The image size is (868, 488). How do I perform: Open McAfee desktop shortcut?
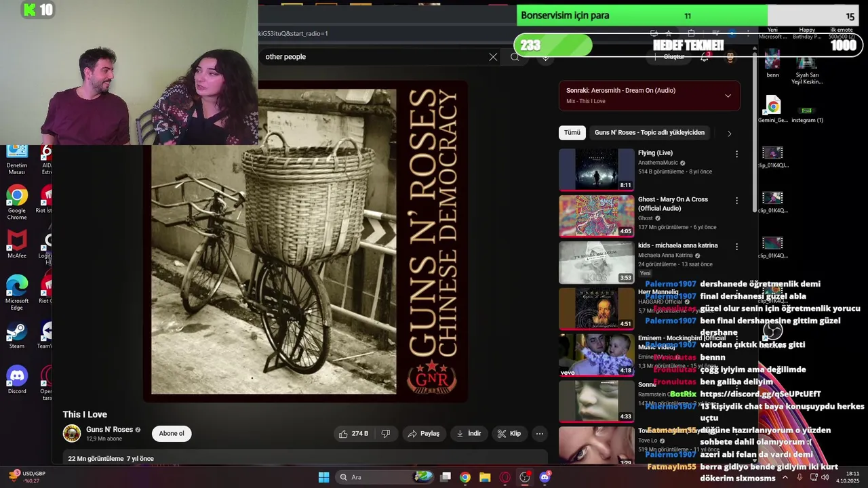pyautogui.click(x=17, y=245)
